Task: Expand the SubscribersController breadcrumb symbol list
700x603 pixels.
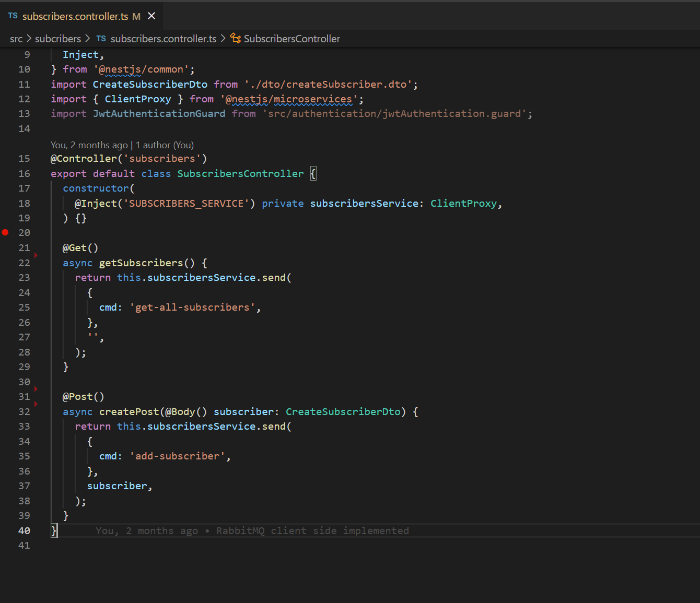Action: [291, 39]
